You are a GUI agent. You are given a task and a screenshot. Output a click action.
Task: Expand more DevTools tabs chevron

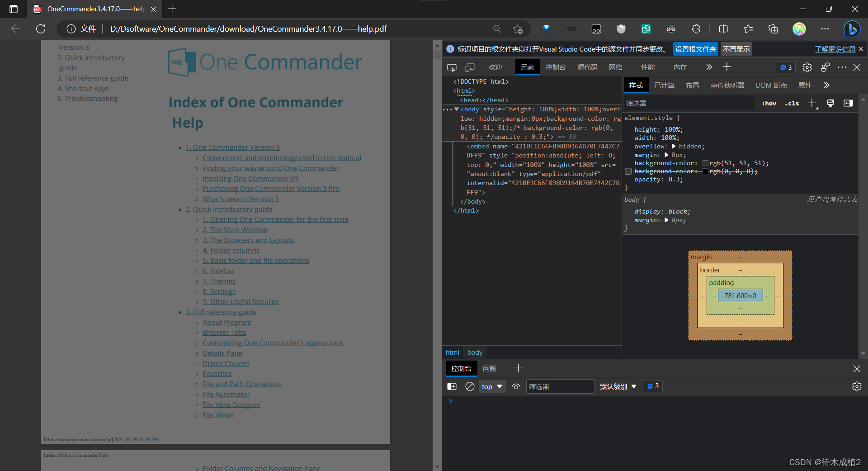pyautogui.click(x=708, y=67)
